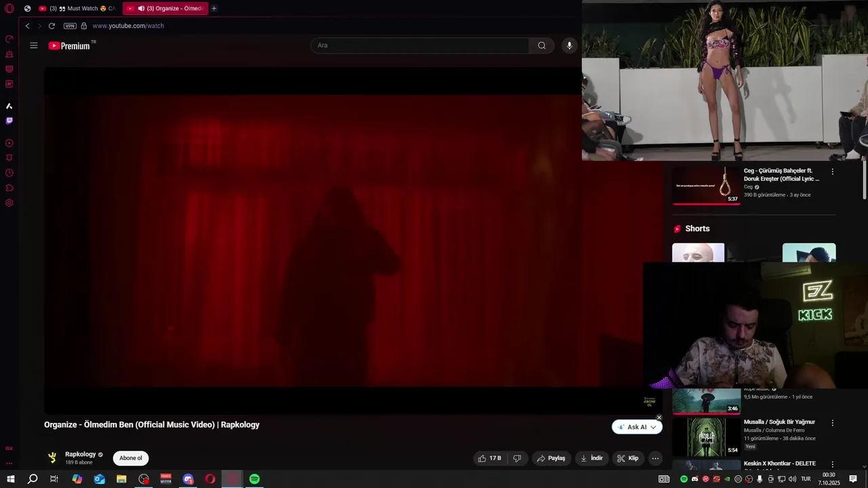Open Spotify from the taskbar
Image resolution: width=868 pixels, height=488 pixels.
254,479
